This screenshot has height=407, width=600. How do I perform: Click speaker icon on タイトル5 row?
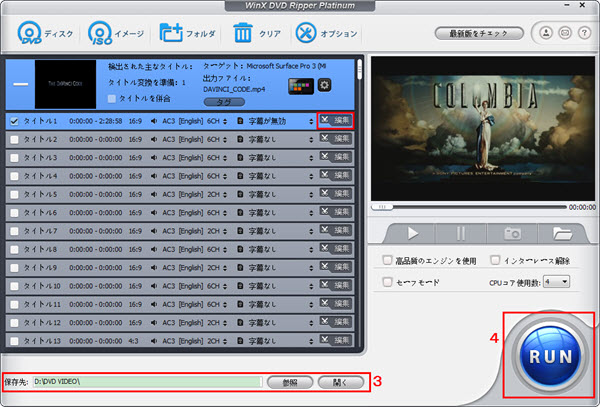[154, 194]
